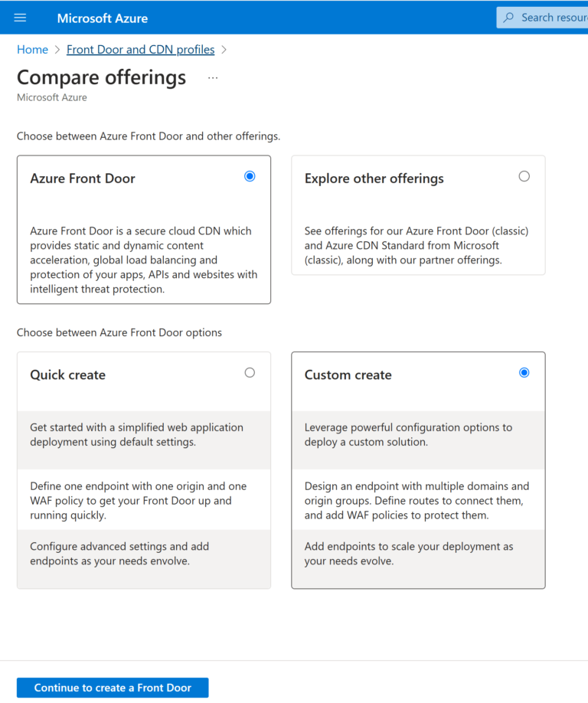Viewport: 588px width, 703px height.
Task: Open Front Door and CDN profiles breadcrumb
Action: click(140, 49)
